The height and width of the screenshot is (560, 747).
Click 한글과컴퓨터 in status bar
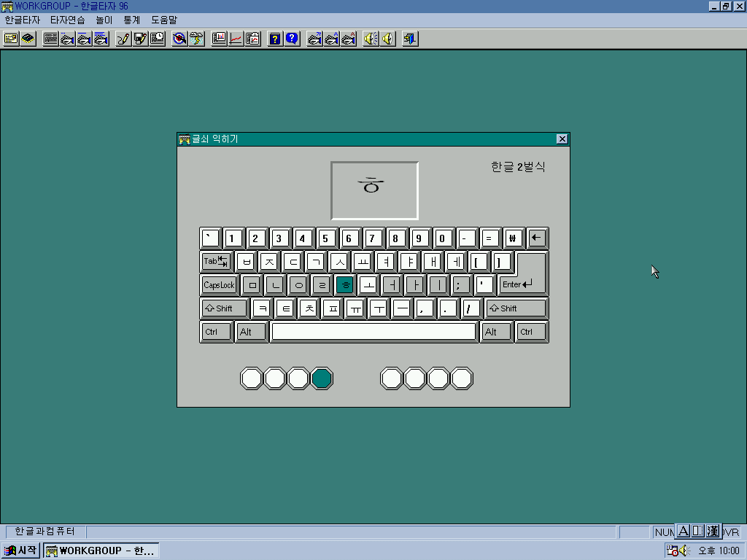(44, 532)
